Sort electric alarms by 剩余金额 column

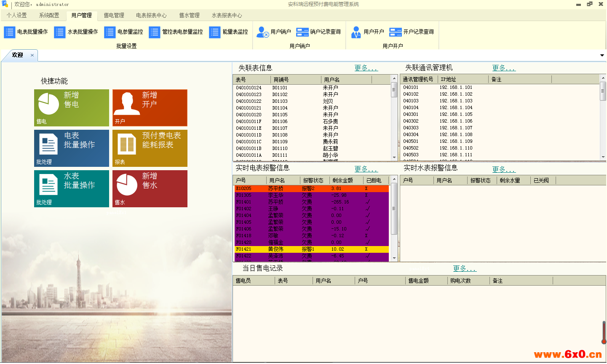347,180
